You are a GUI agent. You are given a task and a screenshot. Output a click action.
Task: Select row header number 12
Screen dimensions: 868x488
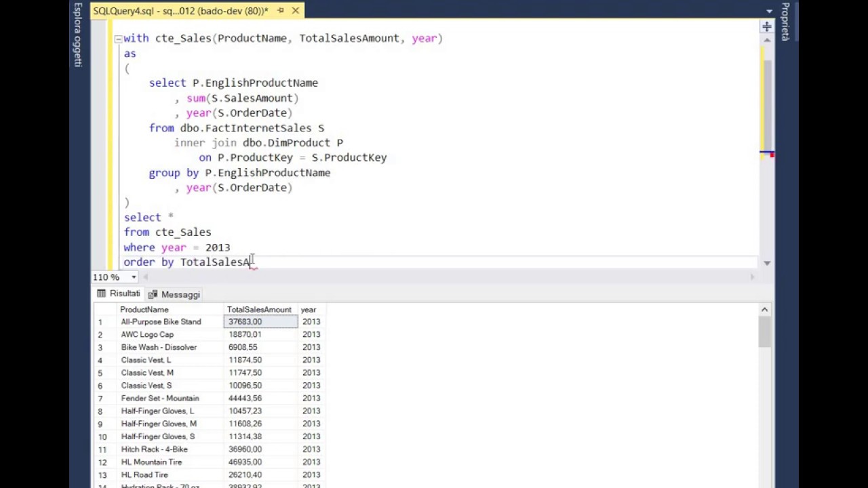[x=105, y=462]
